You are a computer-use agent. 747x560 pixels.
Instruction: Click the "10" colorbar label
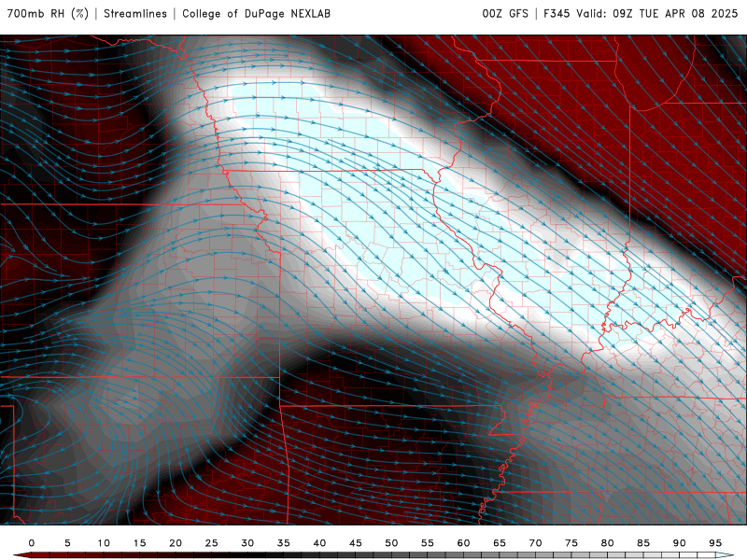pyautogui.click(x=104, y=543)
